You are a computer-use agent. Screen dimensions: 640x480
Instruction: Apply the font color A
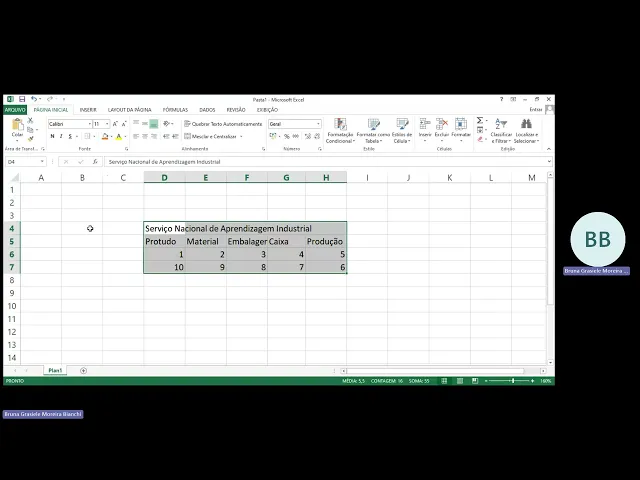tap(119, 136)
